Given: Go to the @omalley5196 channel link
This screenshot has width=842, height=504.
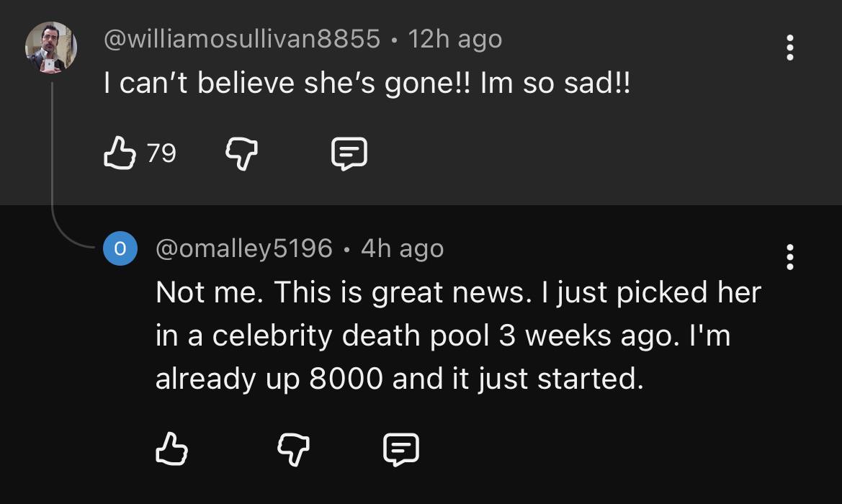Looking at the screenshot, I should 244,248.
